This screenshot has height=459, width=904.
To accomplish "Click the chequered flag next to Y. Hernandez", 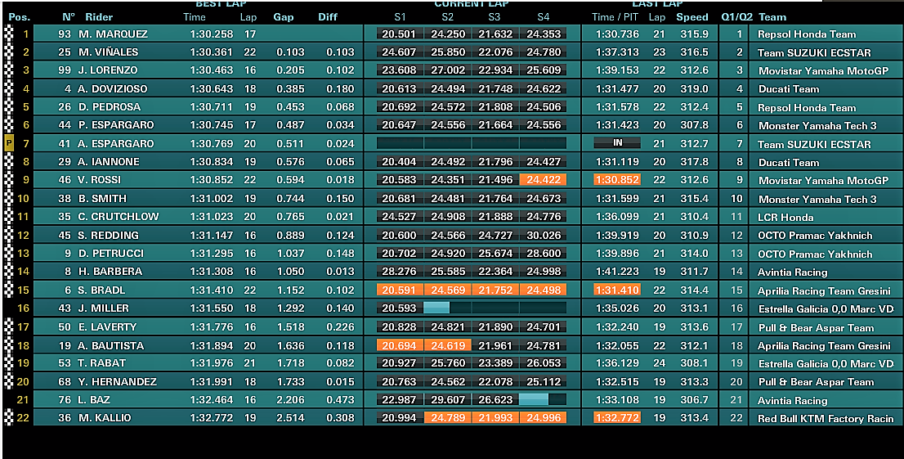I will coord(8,382).
